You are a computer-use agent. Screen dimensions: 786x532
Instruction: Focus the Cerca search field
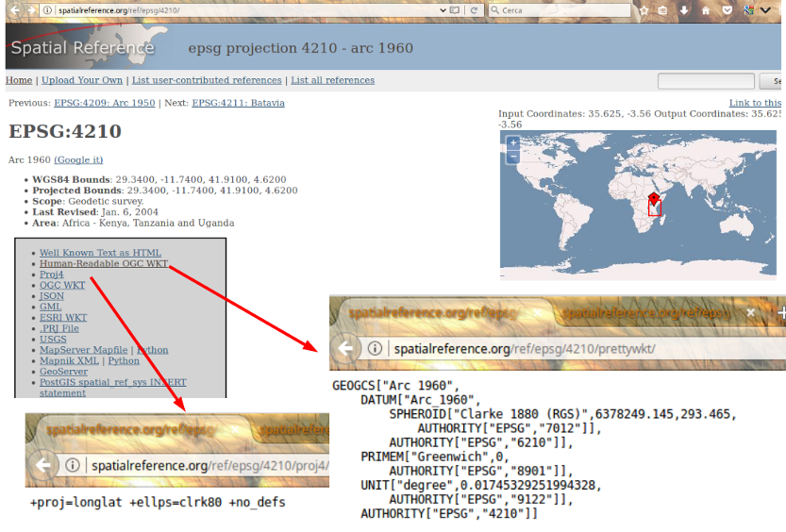pyautogui.click(x=559, y=10)
